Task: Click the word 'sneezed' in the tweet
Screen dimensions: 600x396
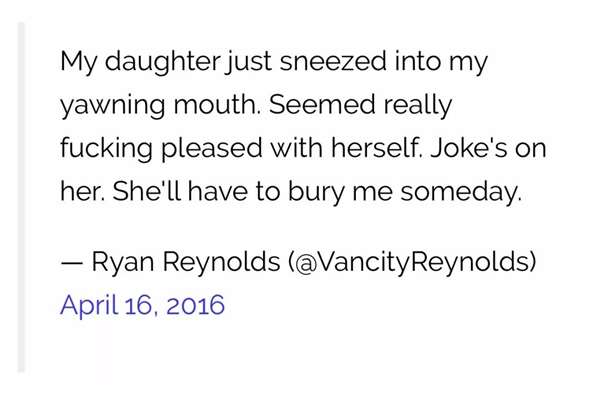Action: coord(333,61)
